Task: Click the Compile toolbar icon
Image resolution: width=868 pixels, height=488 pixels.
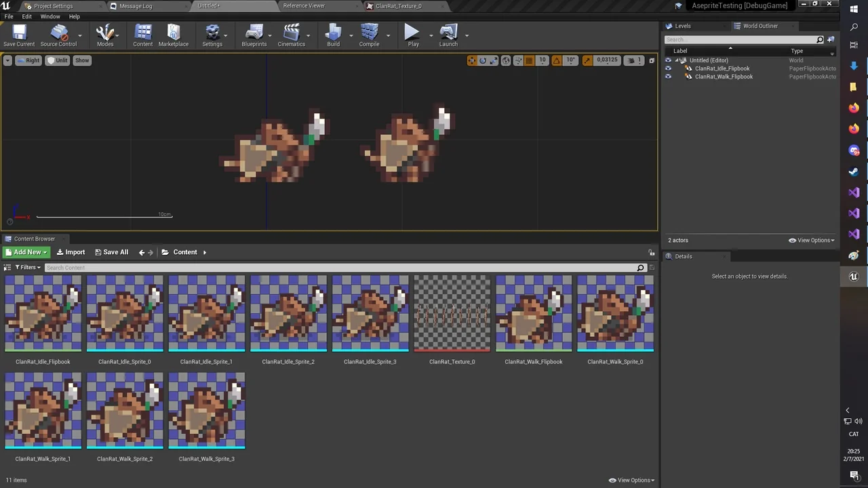Action: 370,36
